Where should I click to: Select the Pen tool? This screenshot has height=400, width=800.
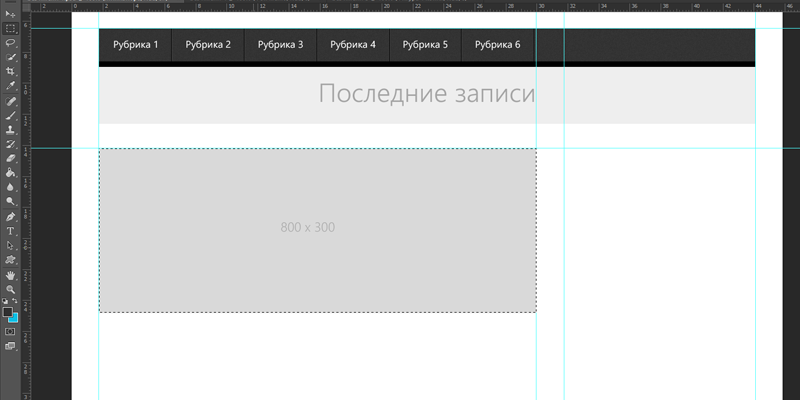point(10,216)
